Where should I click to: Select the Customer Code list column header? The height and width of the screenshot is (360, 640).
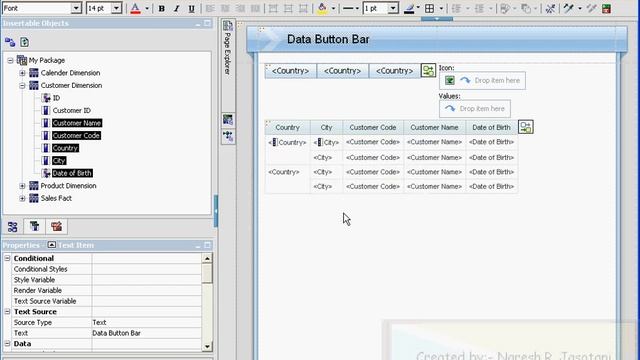pos(373,128)
